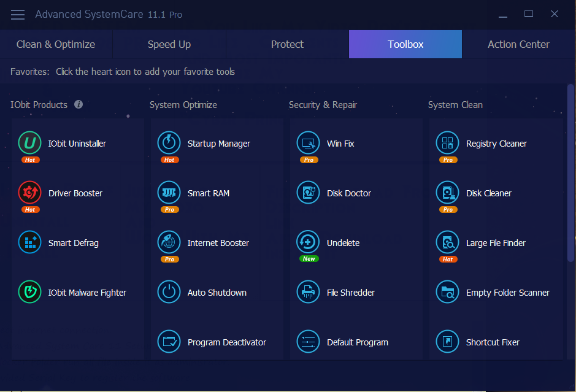576x392 pixels.
Task: Click the Undelete recovery icon
Action: tap(308, 242)
